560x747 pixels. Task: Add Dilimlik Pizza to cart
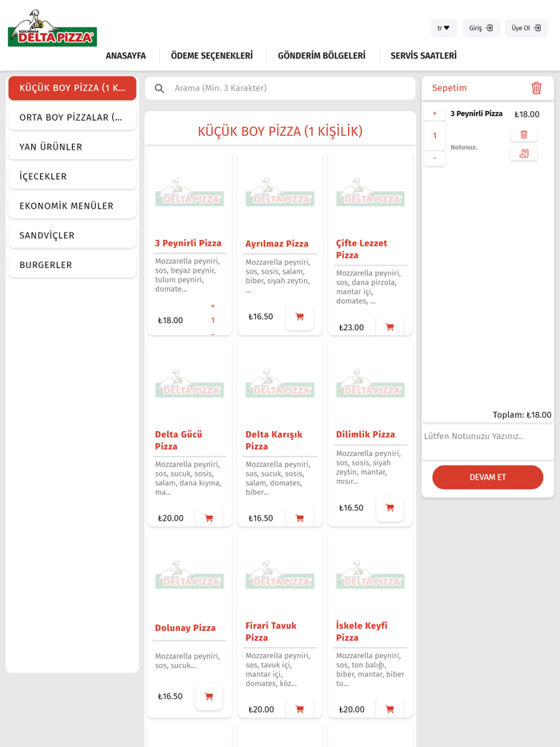click(x=390, y=508)
